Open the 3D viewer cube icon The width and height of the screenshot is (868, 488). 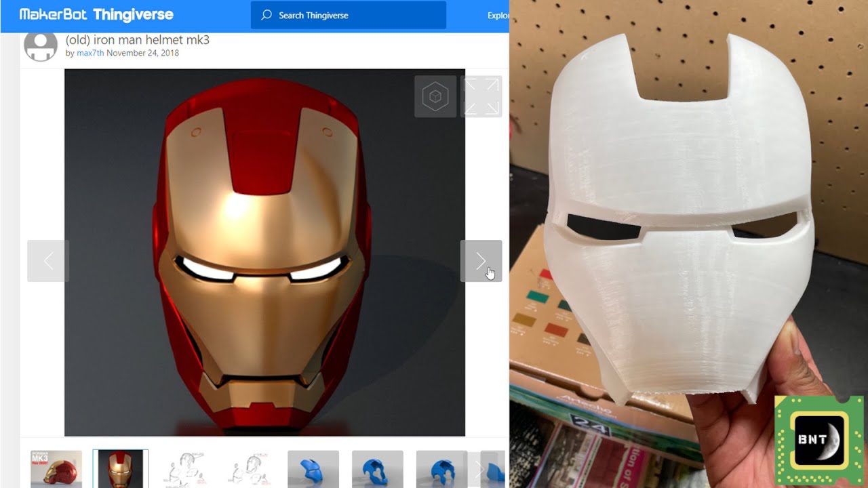(435, 96)
